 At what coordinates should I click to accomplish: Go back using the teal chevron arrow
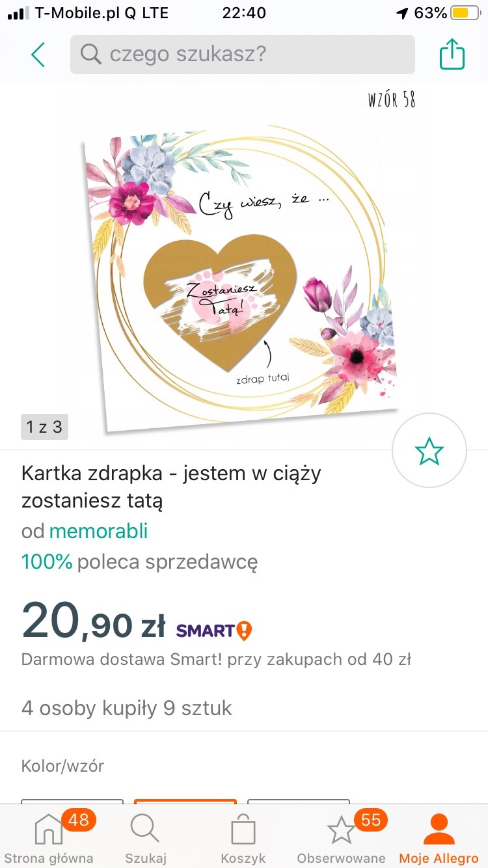click(x=38, y=55)
